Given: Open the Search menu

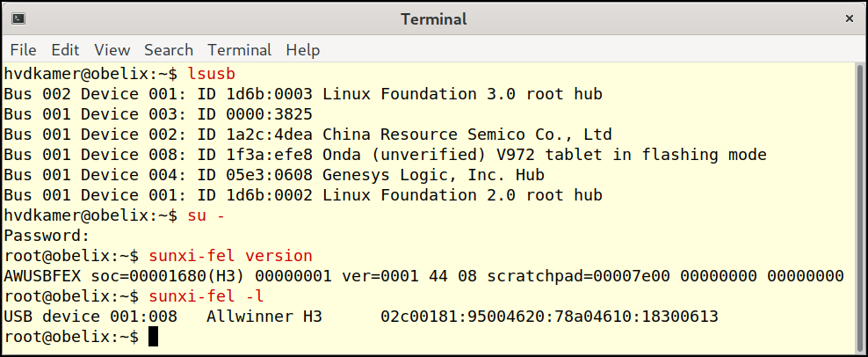Looking at the screenshot, I should 169,50.
